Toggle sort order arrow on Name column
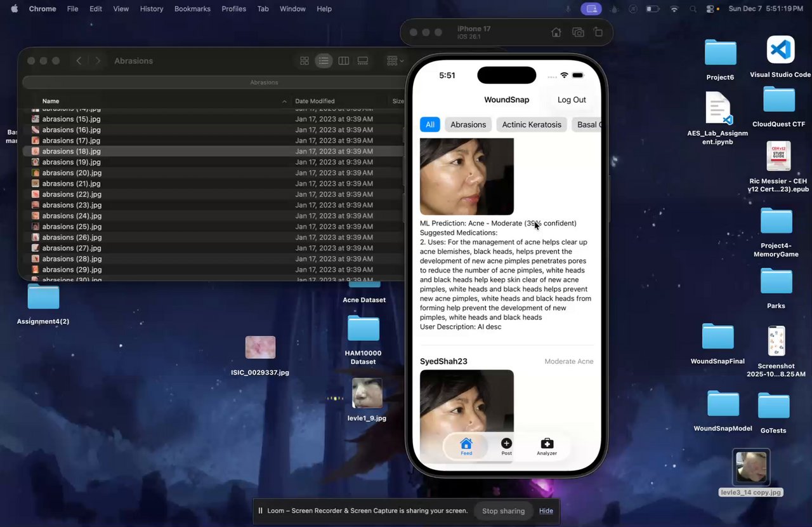This screenshot has width=812, height=527. click(x=284, y=102)
